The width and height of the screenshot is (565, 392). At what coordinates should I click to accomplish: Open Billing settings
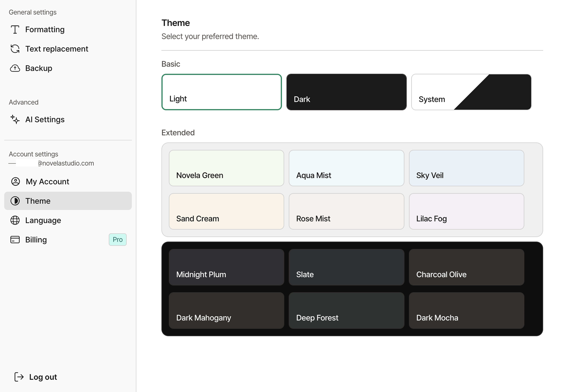click(68, 240)
